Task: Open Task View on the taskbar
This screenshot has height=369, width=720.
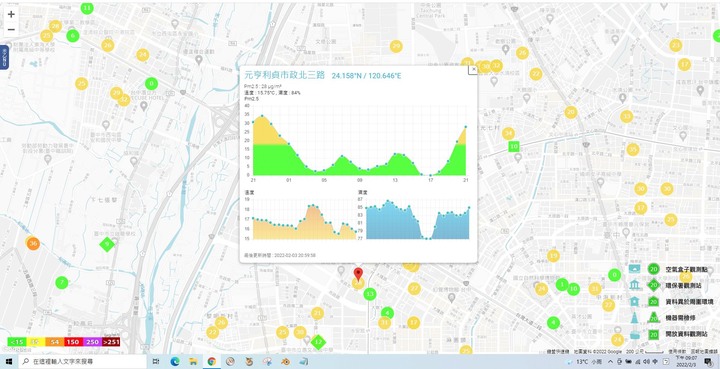Action: click(155, 362)
